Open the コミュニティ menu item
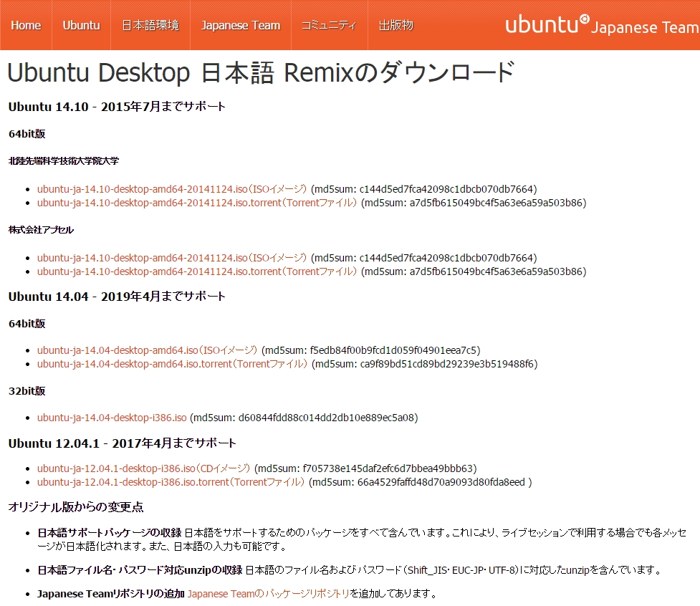 (x=329, y=25)
